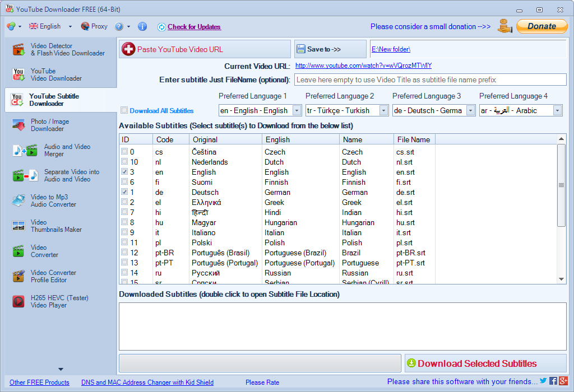The height and width of the screenshot is (392, 574).
Task: Click the H265 HEVC Video Player icon
Action: tap(18, 301)
